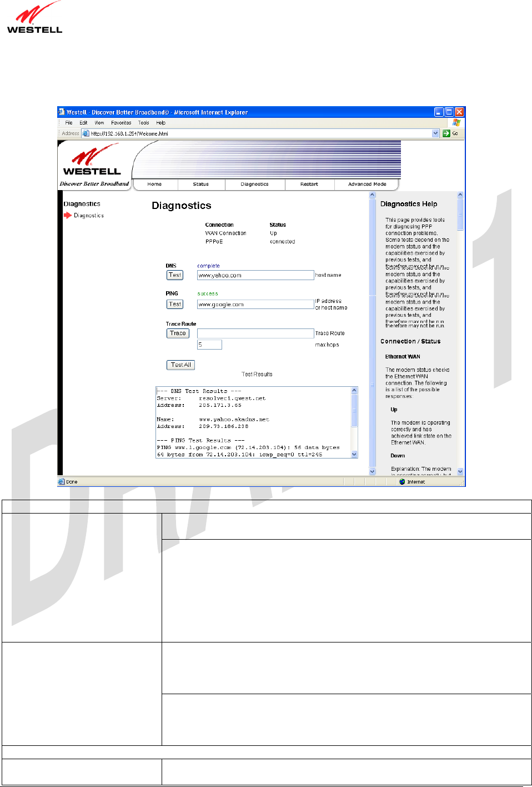Click the address bar URL field
The height and width of the screenshot is (787, 532).
[x=260, y=133]
